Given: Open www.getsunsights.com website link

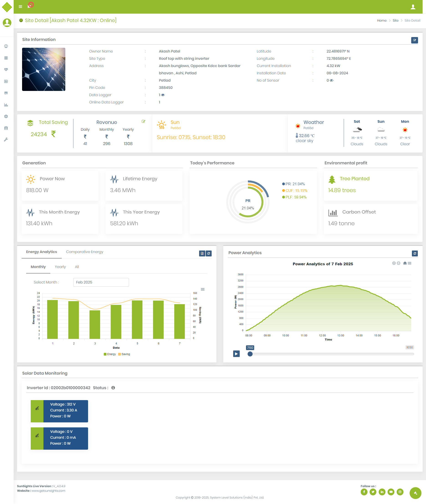Looking at the screenshot, I should (x=48, y=491).
